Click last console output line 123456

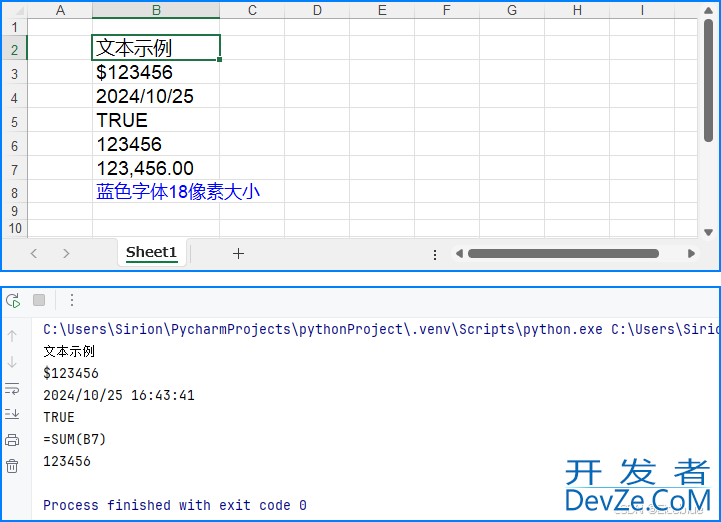pyautogui.click(x=67, y=461)
